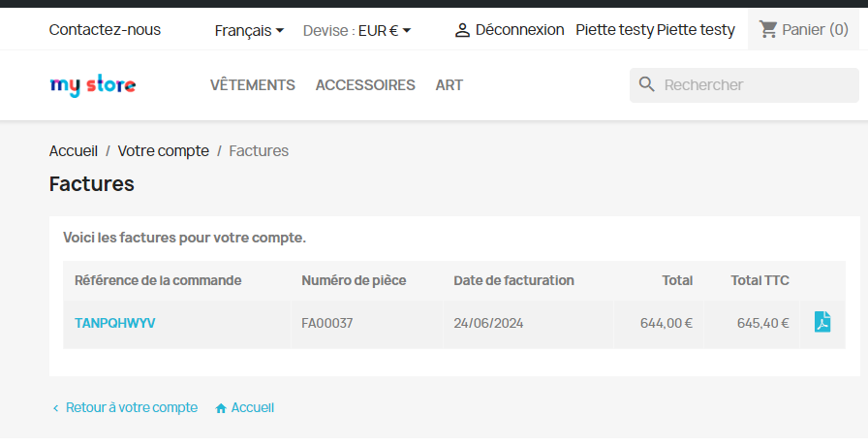This screenshot has height=448, width=868.
Task: Open the Français language dropdown
Action: [249, 30]
